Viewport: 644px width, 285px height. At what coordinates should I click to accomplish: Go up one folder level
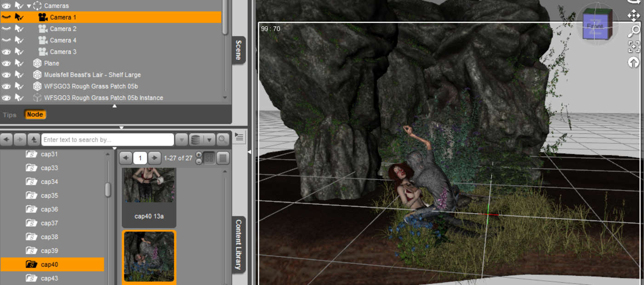[x=34, y=140]
